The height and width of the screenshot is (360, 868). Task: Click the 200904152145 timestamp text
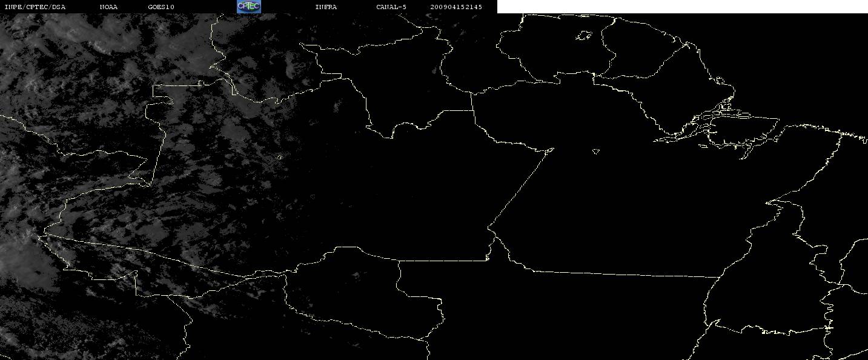tap(456, 7)
